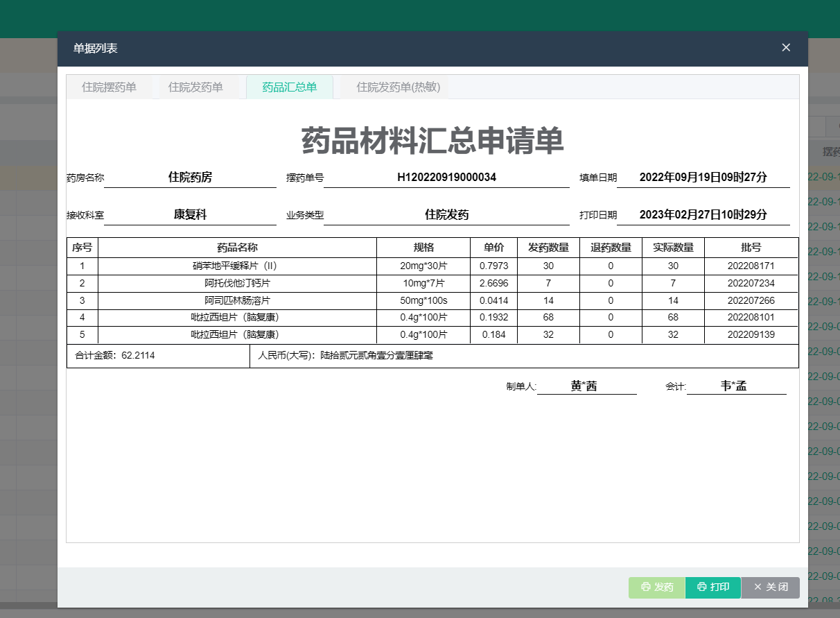
Task: Click specification 20mg*30片
Action: (x=423, y=266)
